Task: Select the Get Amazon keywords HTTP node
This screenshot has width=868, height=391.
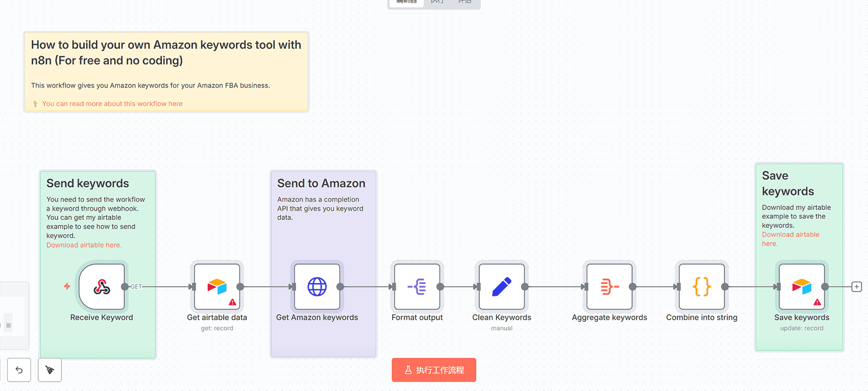Action: point(317,287)
